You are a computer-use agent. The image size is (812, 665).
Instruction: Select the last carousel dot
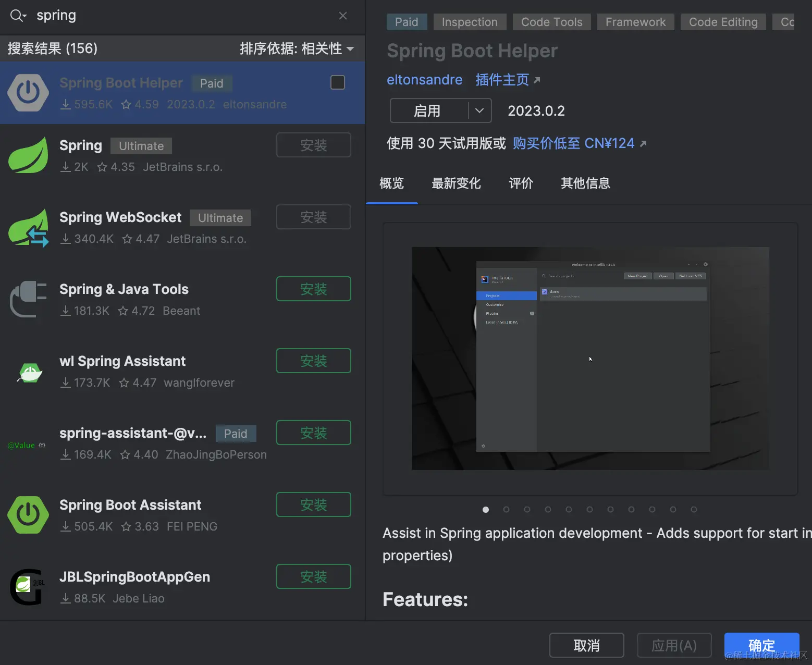click(694, 510)
